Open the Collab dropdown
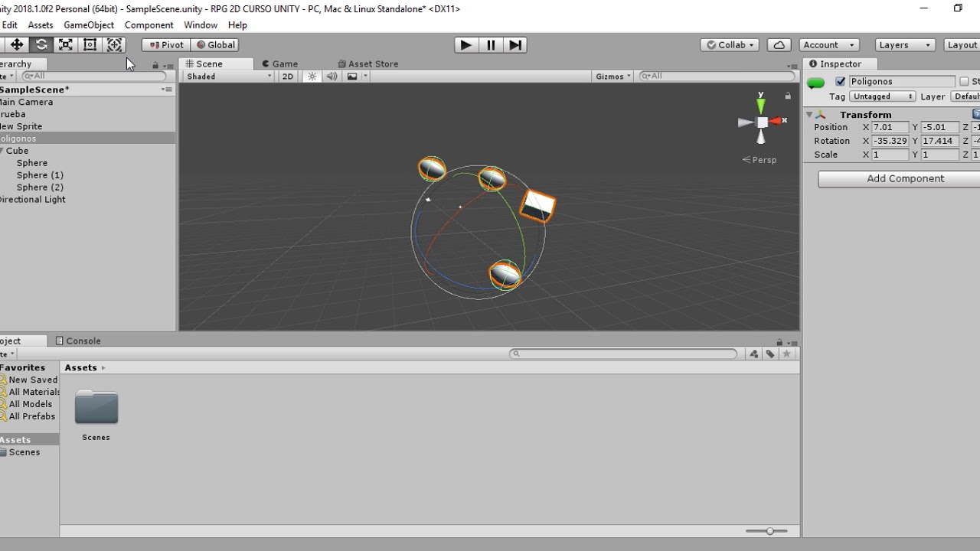980x551 pixels. coord(730,45)
